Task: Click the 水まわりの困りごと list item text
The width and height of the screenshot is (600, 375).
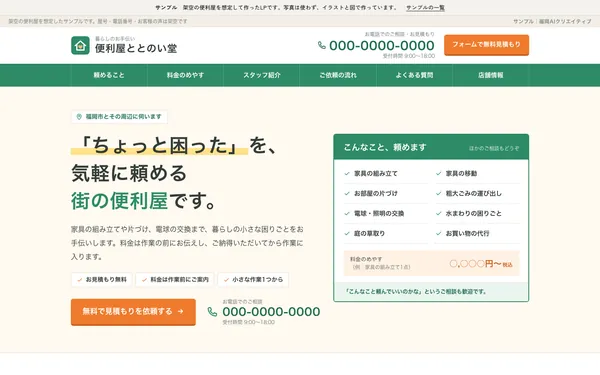Action: (474, 214)
